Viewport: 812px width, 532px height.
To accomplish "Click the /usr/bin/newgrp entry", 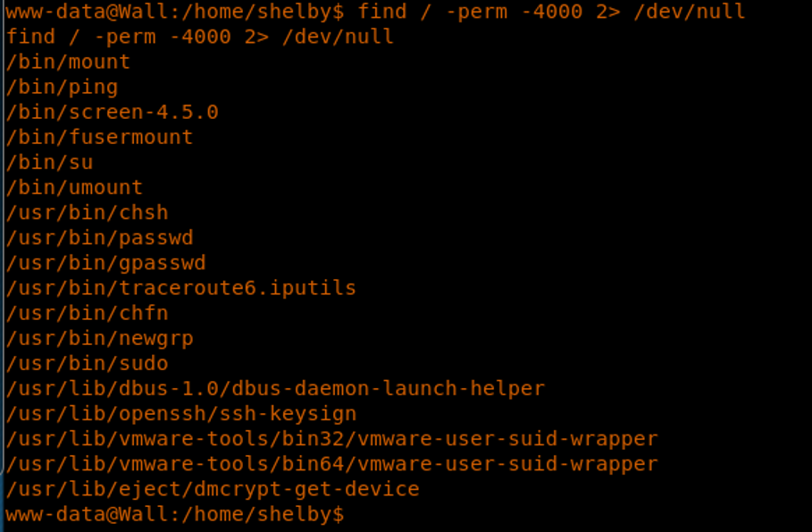I will (x=99, y=338).
